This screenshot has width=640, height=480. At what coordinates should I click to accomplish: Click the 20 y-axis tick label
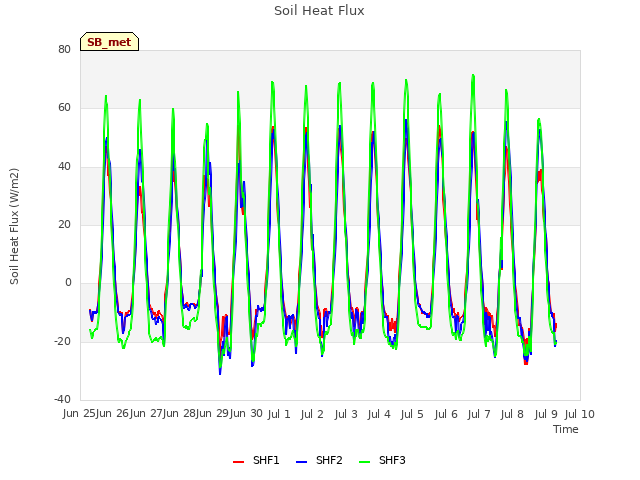(x=64, y=224)
